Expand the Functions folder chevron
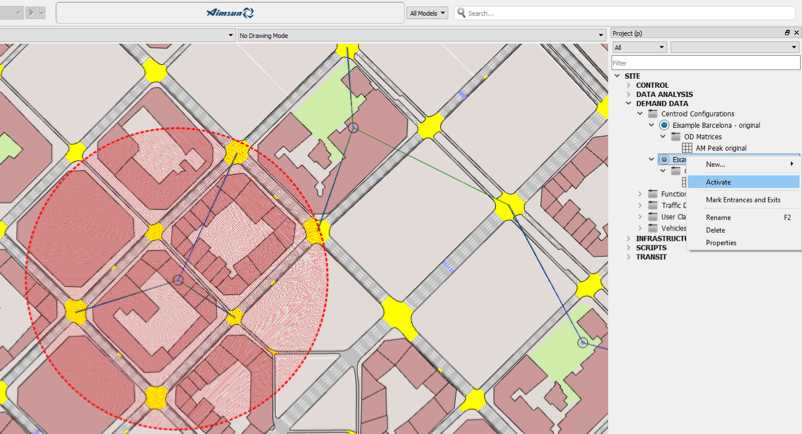 coord(640,194)
